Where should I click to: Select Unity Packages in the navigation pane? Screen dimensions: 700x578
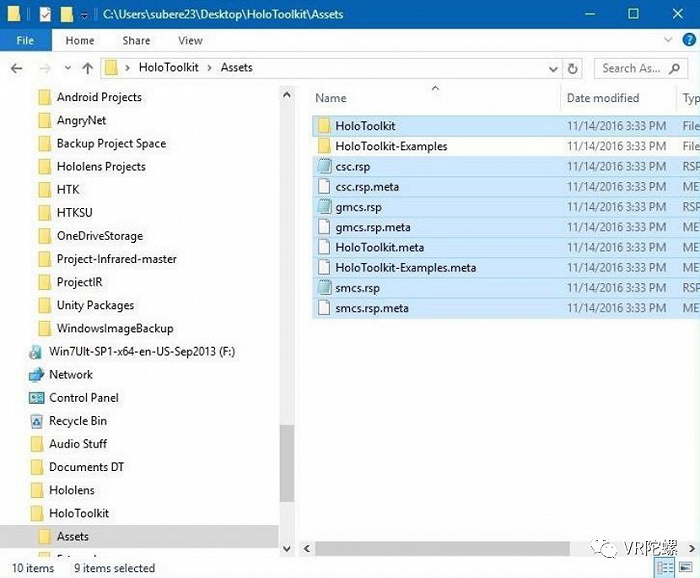coord(95,305)
